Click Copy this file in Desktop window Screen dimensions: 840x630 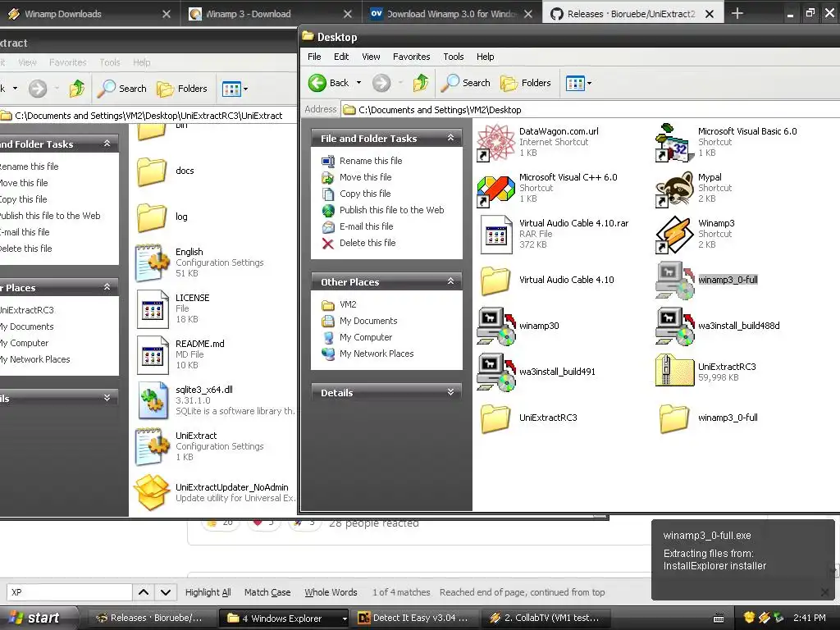pyautogui.click(x=365, y=194)
